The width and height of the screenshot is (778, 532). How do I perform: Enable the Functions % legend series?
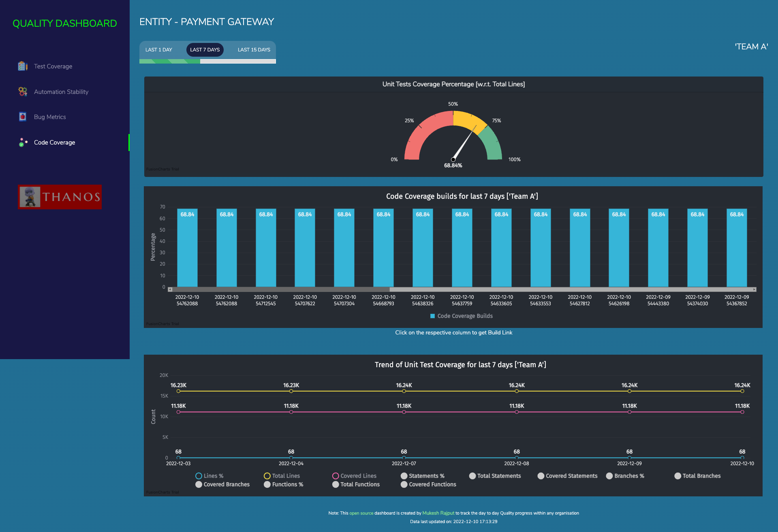tap(284, 484)
